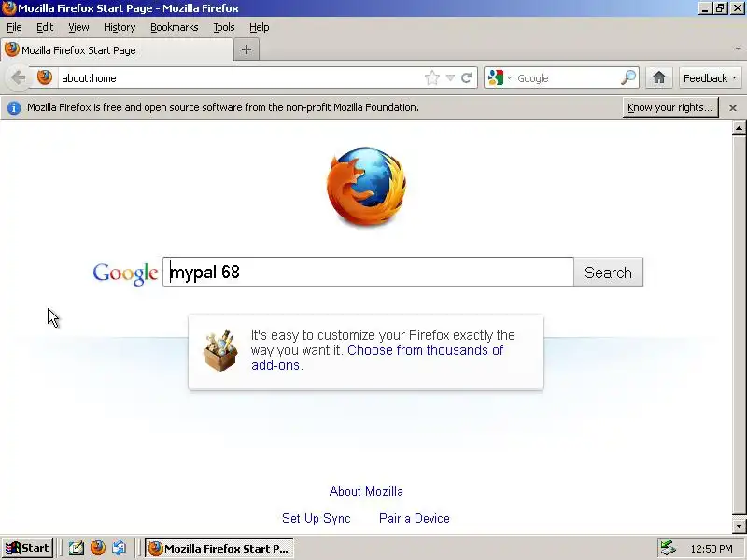Open the Feedback dropdown button
The width and height of the screenshot is (747, 560).
point(710,78)
